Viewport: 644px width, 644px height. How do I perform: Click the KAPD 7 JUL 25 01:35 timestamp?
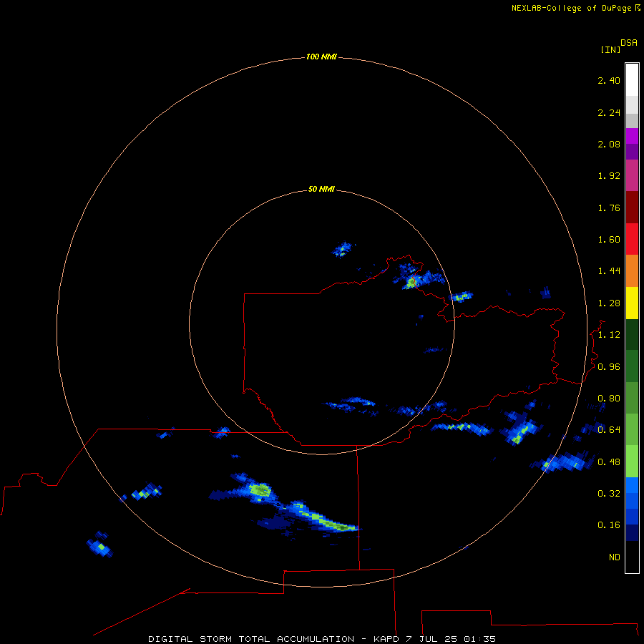(x=434, y=639)
